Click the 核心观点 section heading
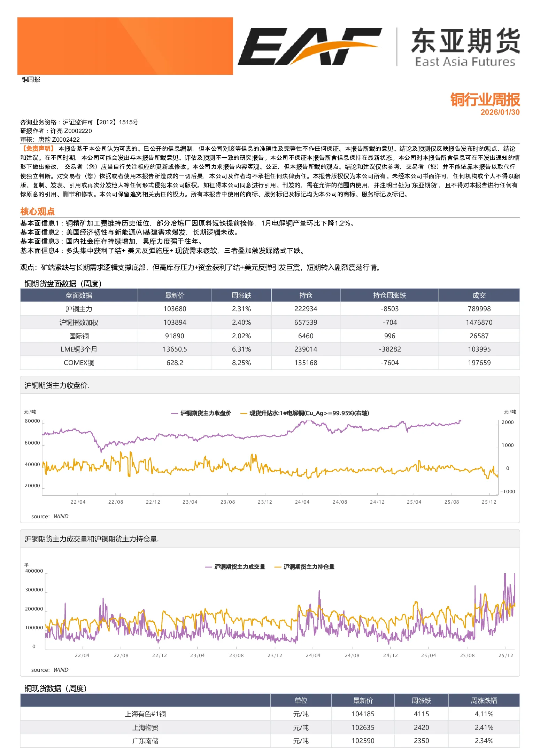Image resolution: width=540 pixels, height=756 pixels. pos(37,211)
